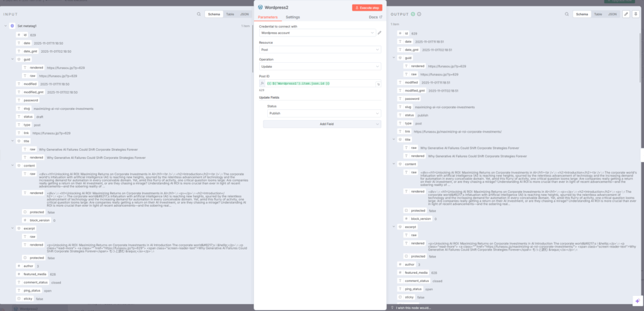Click the AI sparkle assistant button
Viewport: 644px width, 311px height.
coord(636,300)
